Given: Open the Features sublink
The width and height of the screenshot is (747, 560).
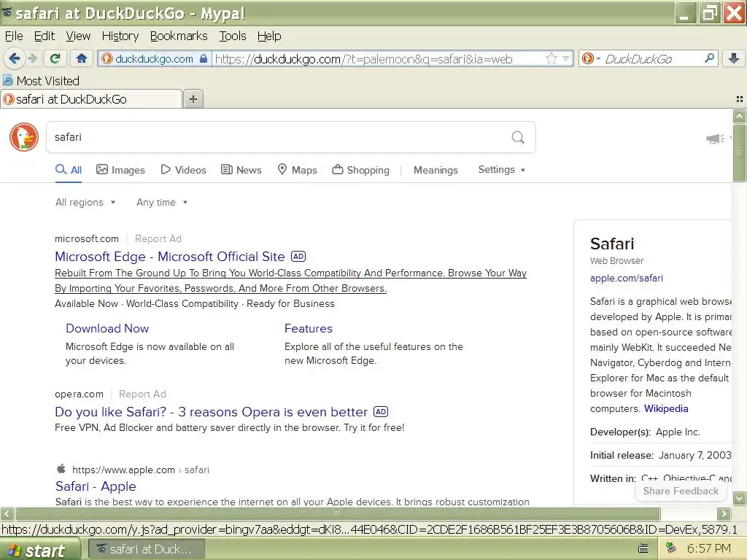Looking at the screenshot, I should click(x=309, y=329).
